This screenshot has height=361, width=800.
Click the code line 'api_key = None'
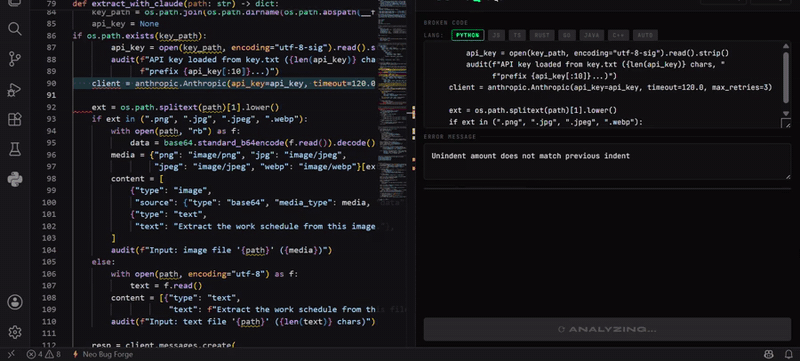click(125, 24)
